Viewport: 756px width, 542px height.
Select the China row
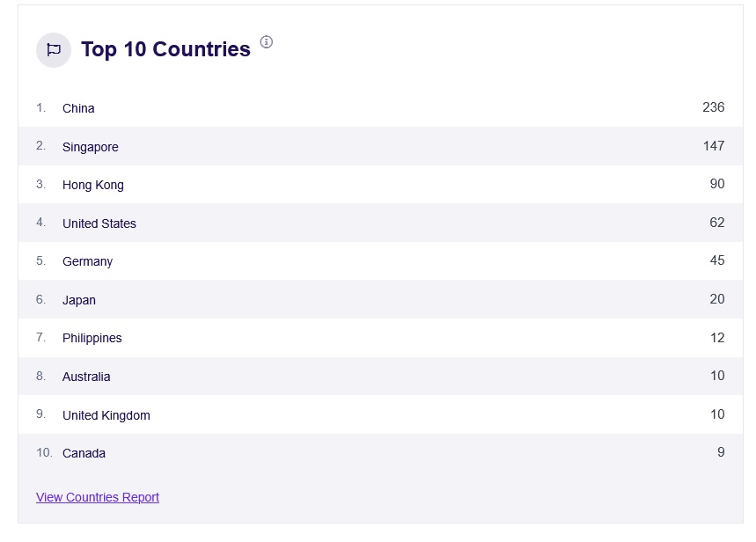[78, 108]
